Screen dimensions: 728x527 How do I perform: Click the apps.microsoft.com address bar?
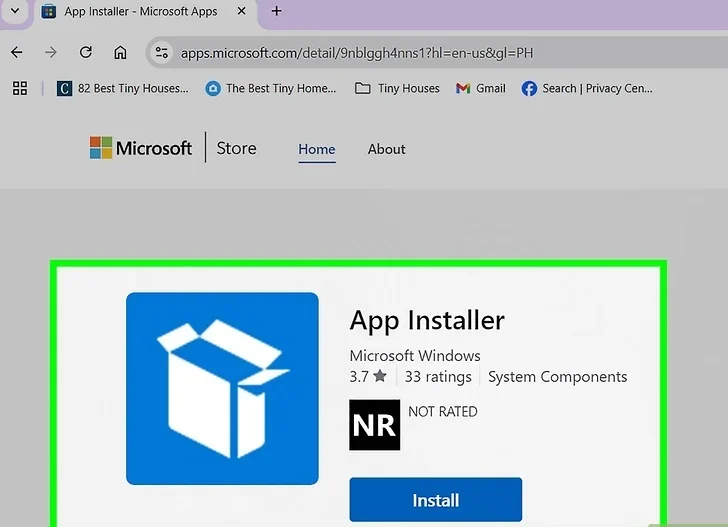(436, 53)
